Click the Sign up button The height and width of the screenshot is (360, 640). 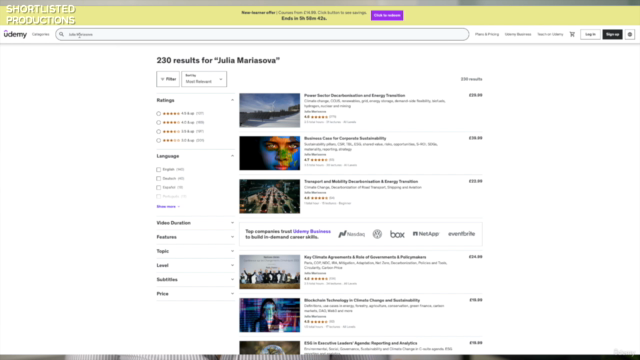[612, 34]
